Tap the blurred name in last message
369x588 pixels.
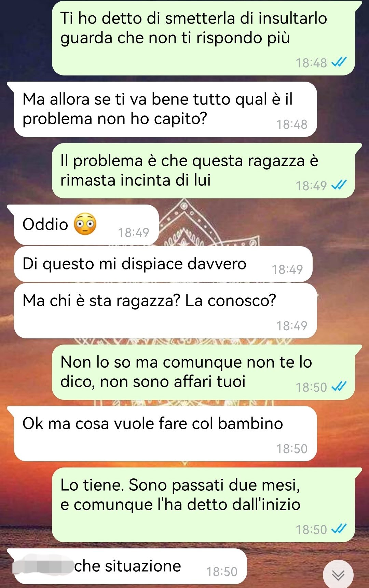(43, 566)
